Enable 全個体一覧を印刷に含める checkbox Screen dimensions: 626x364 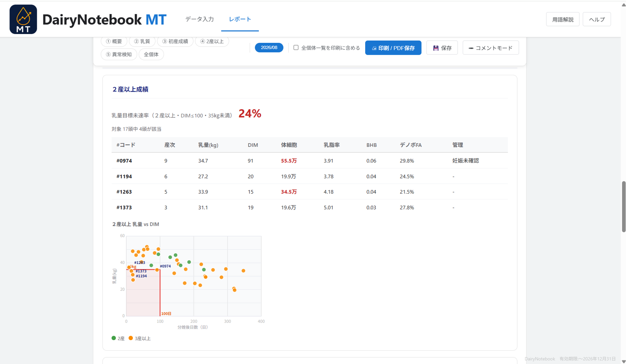[296, 48]
